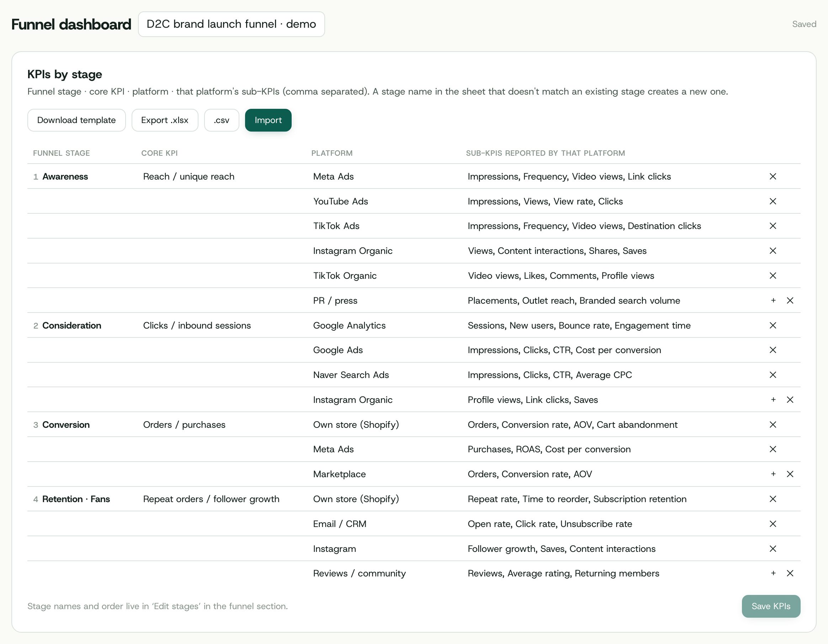Edit the funnel name D2C brand launch funnel
Image resolution: width=828 pixels, height=644 pixels.
click(x=231, y=24)
